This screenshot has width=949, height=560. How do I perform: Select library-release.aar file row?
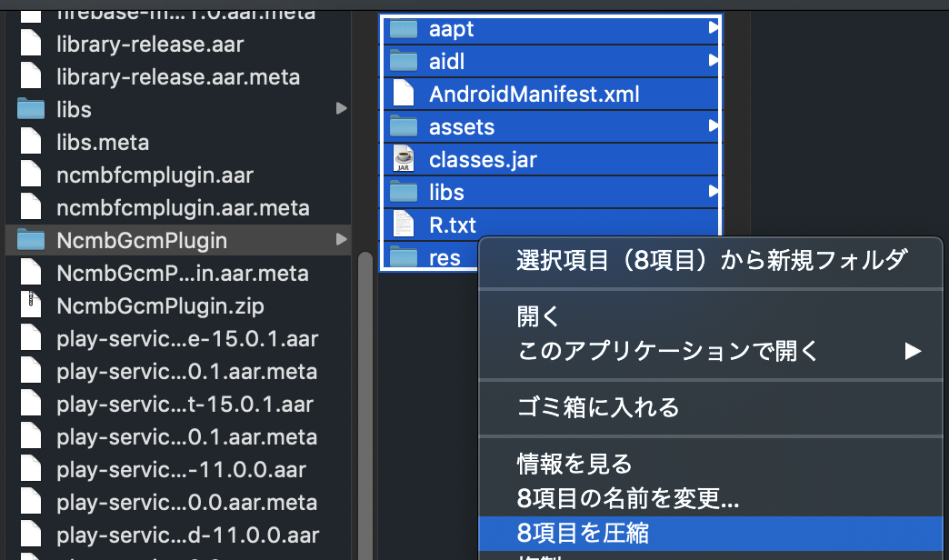tap(150, 44)
